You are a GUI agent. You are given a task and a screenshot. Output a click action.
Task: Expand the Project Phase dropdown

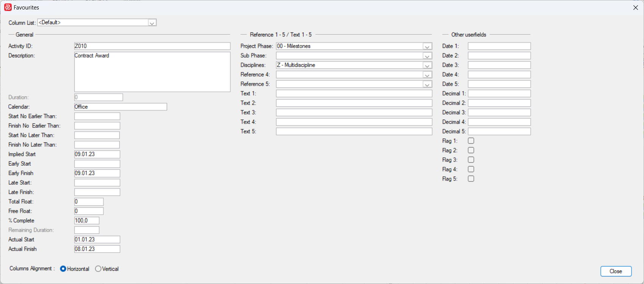427,46
